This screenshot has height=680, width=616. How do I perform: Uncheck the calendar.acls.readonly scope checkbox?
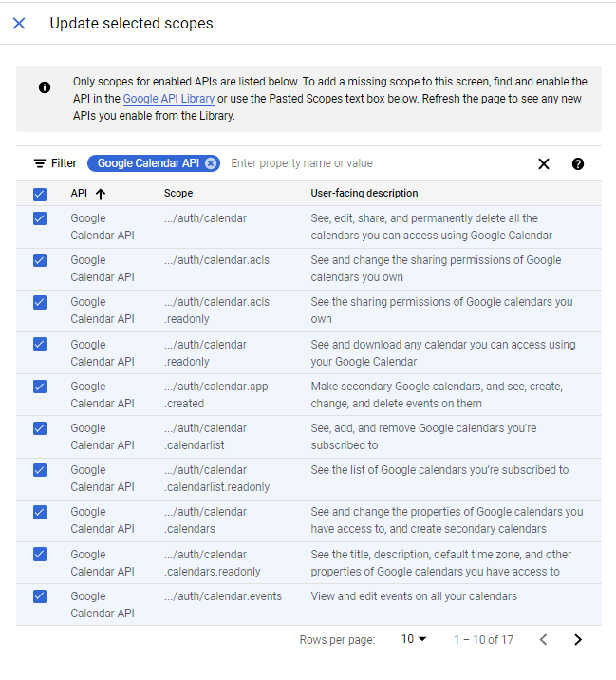click(x=40, y=302)
